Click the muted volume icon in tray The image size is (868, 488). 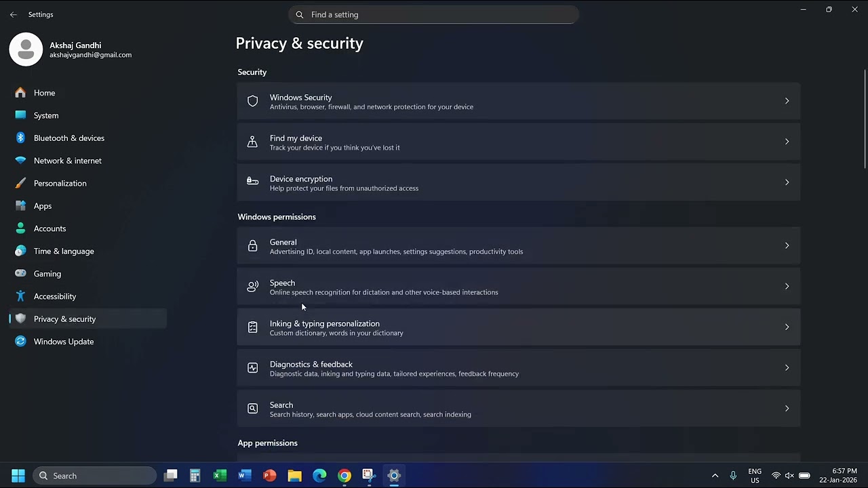coord(790,476)
